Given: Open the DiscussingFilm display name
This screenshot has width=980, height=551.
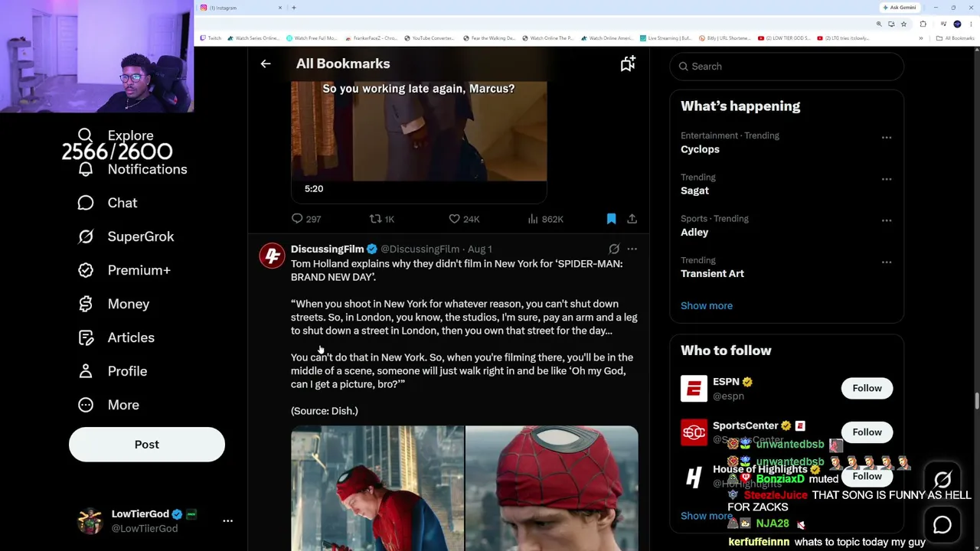Looking at the screenshot, I should 327,249.
